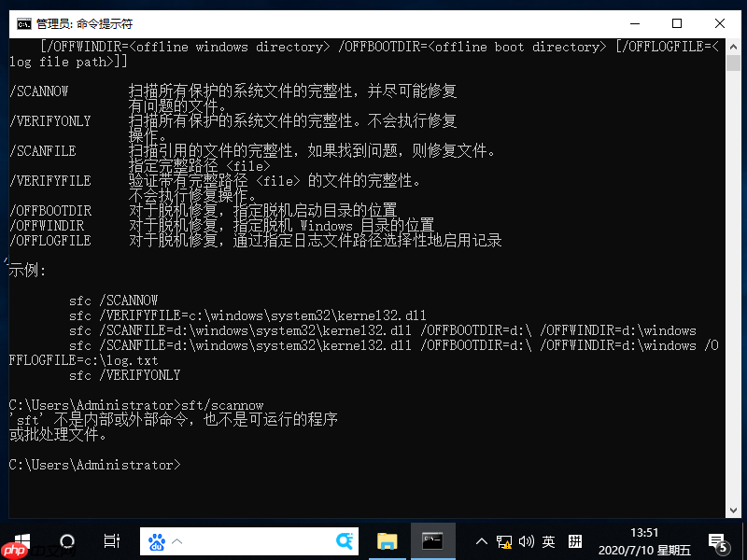Click the Baidu icon inside the search box
The image size is (747, 560).
(x=159, y=540)
